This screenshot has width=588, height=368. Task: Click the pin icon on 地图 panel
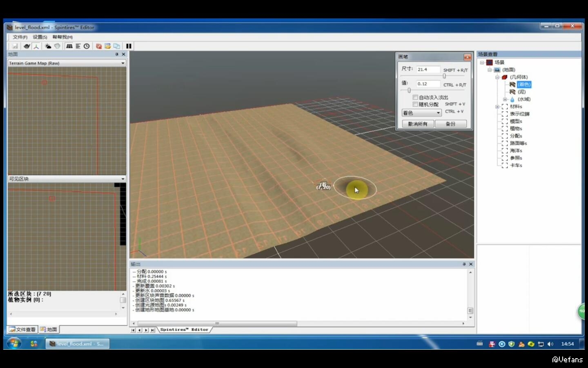click(x=117, y=54)
